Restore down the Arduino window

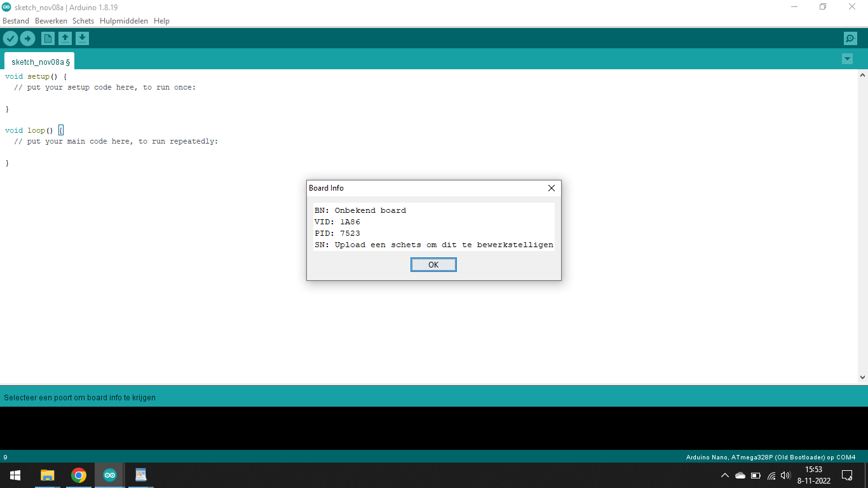[823, 7]
